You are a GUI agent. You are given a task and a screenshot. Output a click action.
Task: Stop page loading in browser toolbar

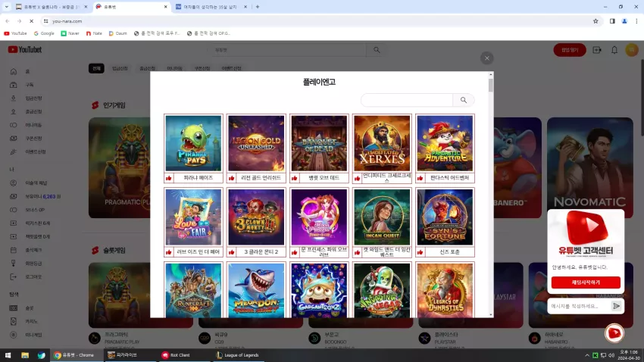(x=31, y=21)
